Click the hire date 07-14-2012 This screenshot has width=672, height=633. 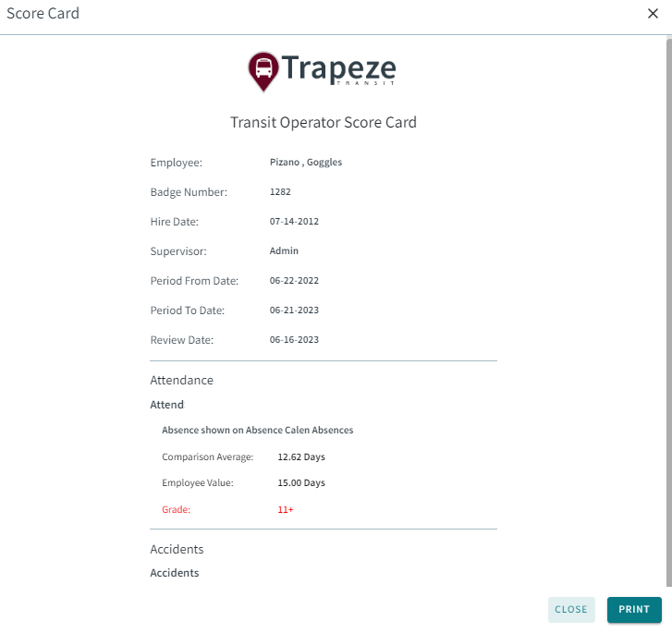(x=294, y=222)
